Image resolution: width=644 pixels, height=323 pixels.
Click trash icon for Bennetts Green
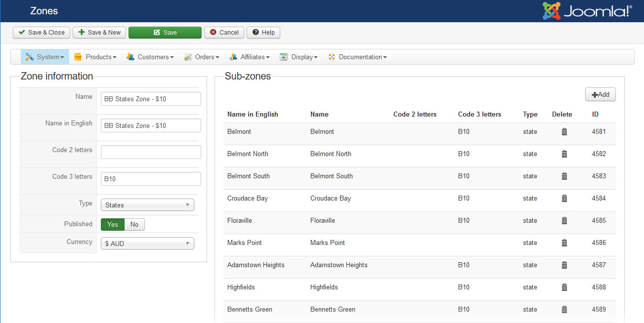click(564, 310)
